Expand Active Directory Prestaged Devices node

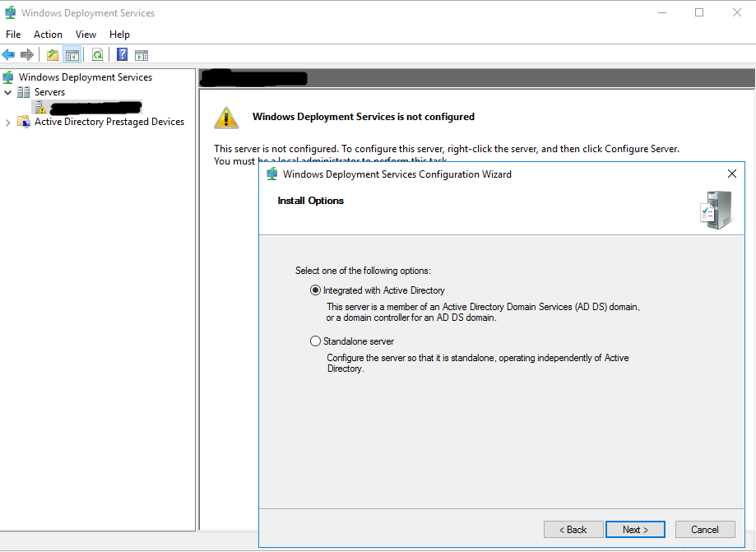(x=7, y=123)
